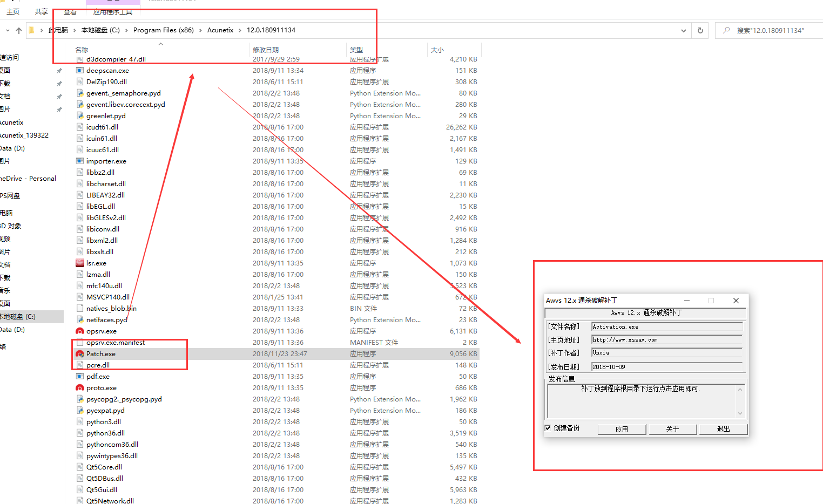Click the 主页地址 field in patch dialog
823x504 pixels.
click(x=667, y=339)
